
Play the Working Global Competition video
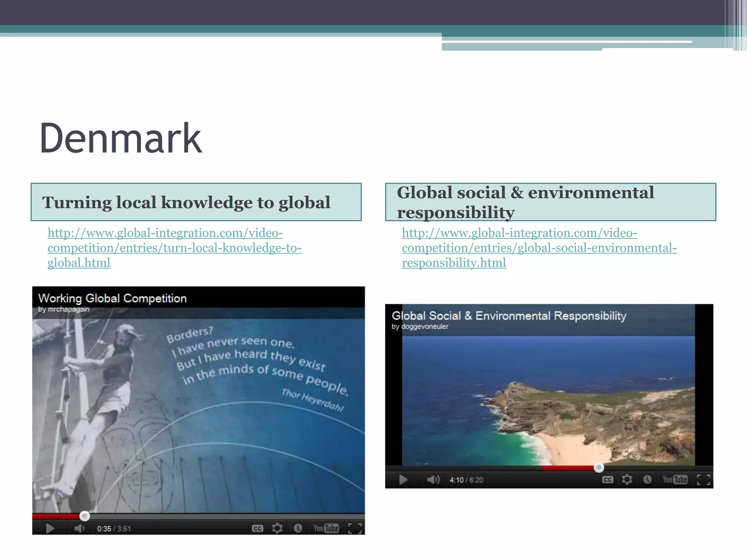[50, 528]
